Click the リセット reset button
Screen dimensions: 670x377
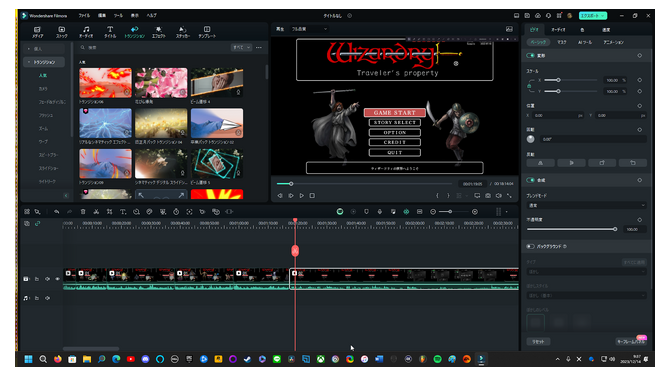(x=538, y=342)
